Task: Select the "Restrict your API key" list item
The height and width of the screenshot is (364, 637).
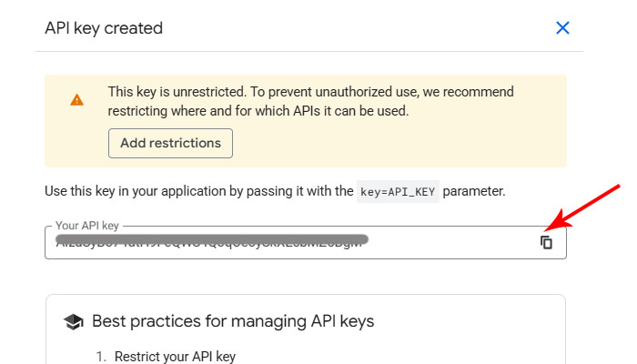Action: click(x=175, y=357)
